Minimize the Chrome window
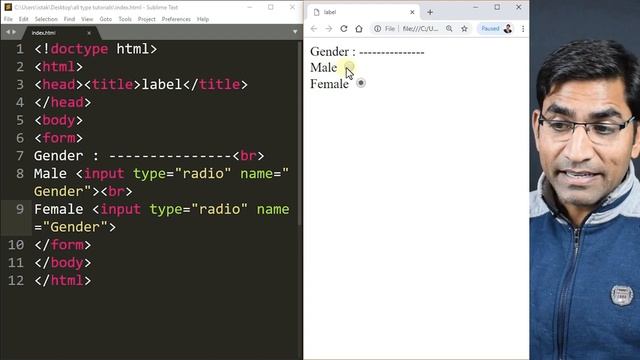 pos(476,7)
